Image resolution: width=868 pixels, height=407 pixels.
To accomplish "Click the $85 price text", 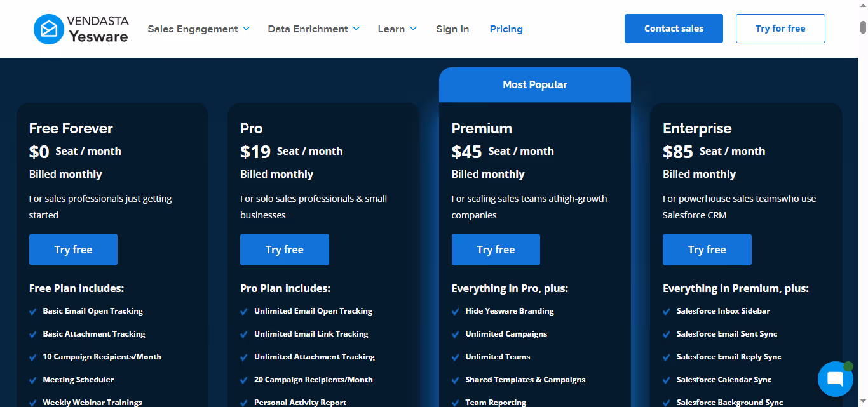I will pyautogui.click(x=678, y=152).
